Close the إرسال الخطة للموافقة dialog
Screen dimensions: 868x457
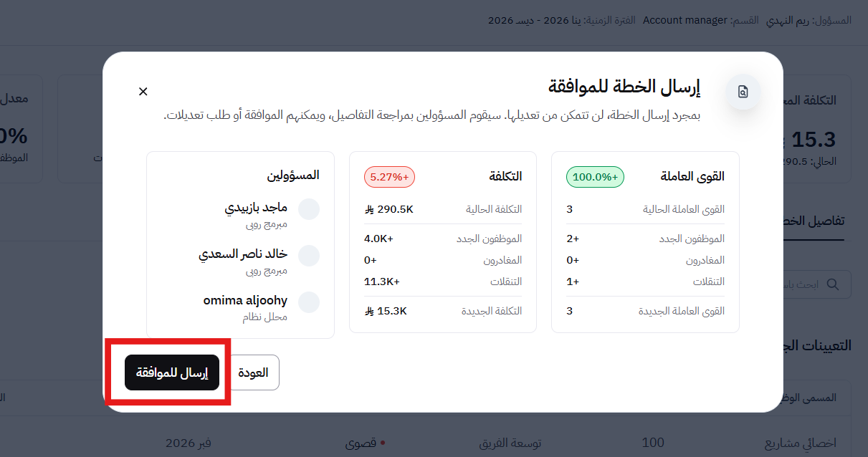(x=143, y=92)
